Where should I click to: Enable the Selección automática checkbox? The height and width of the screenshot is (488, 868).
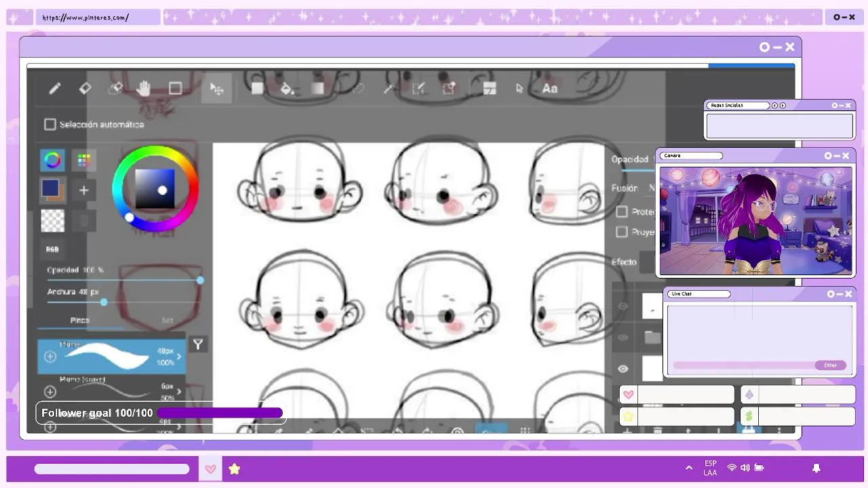coord(50,124)
